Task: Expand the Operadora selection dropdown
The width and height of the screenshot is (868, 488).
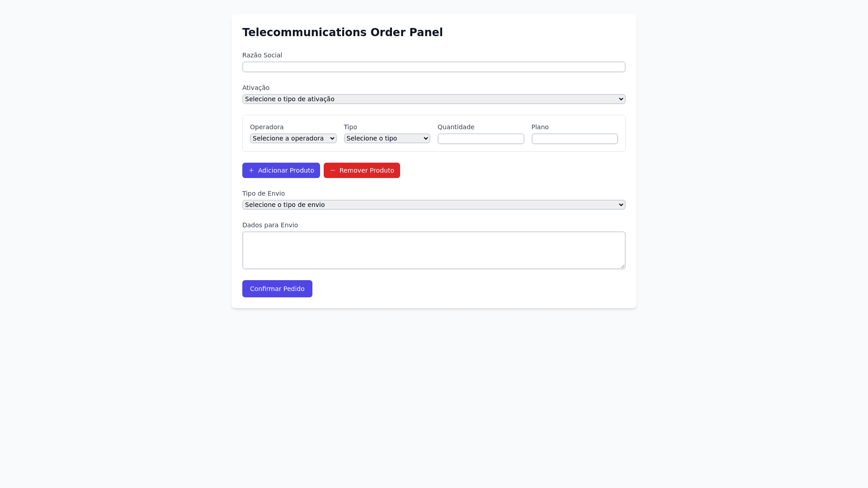Action: (293, 138)
